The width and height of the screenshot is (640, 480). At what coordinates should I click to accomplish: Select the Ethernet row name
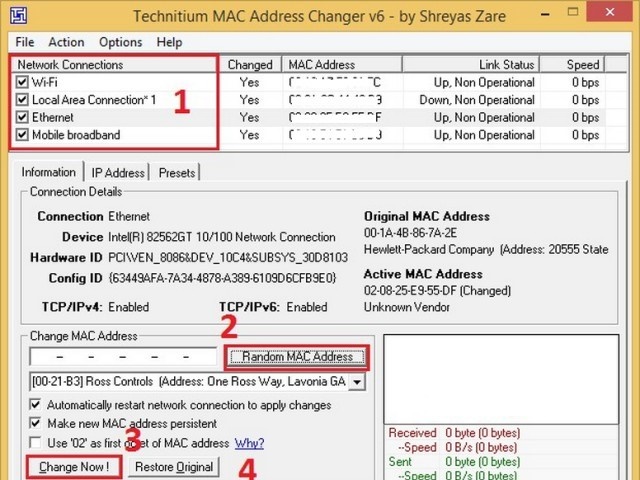click(x=53, y=118)
